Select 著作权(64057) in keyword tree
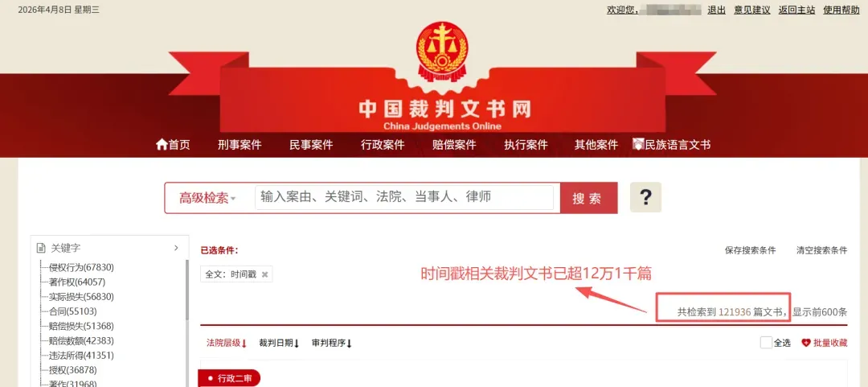 77,282
